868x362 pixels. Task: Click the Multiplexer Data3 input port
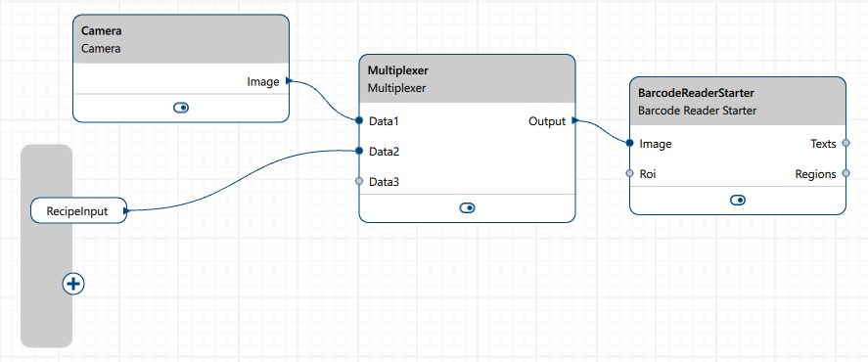(x=359, y=181)
